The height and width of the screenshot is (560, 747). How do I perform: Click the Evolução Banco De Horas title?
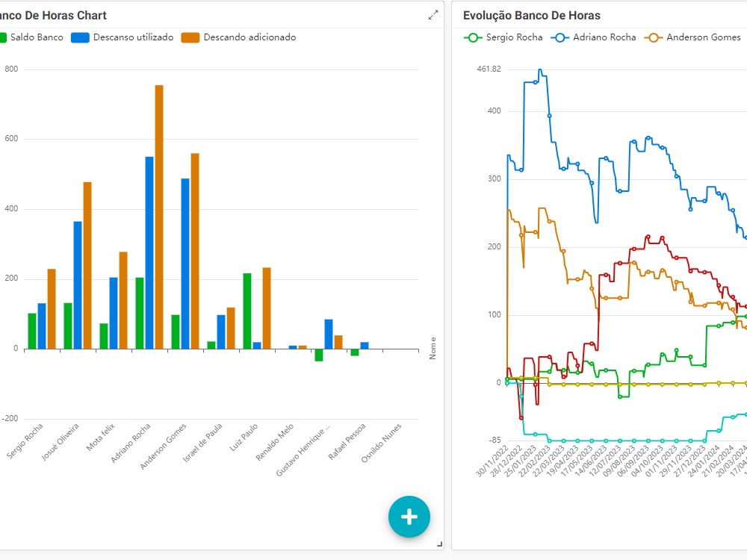(x=532, y=16)
